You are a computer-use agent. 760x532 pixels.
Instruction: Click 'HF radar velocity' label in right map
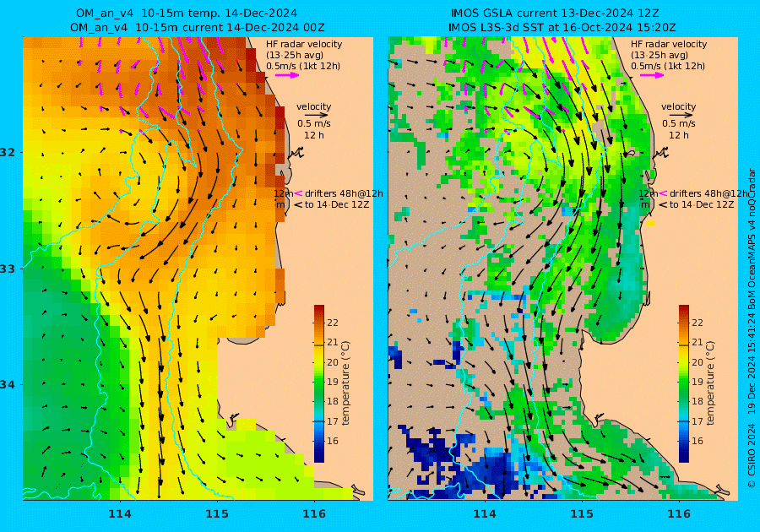(669, 44)
